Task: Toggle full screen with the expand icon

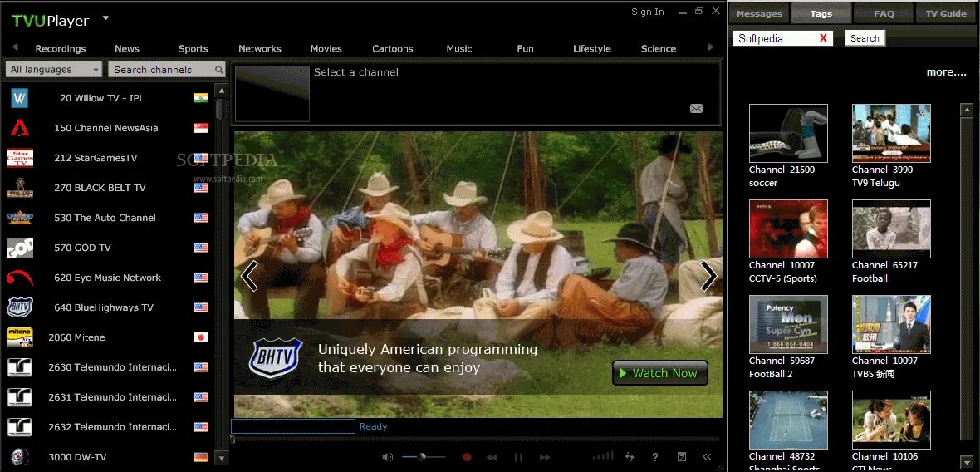Action: (682, 457)
